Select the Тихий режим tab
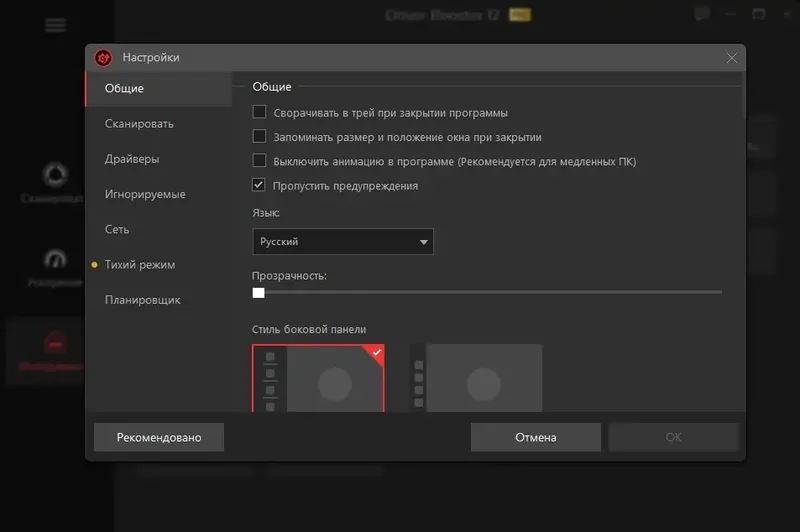This screenshot has width=800, height=532. pos(159,265)
